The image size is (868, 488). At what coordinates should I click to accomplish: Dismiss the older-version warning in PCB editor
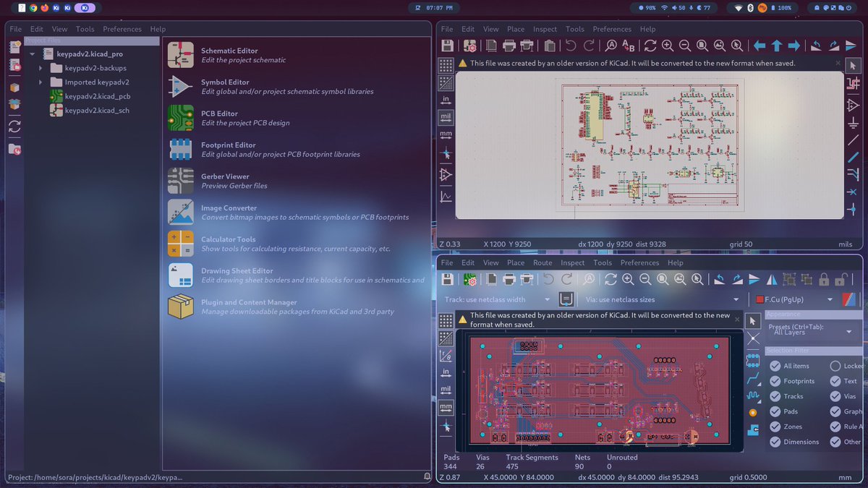tap(737, 319)
